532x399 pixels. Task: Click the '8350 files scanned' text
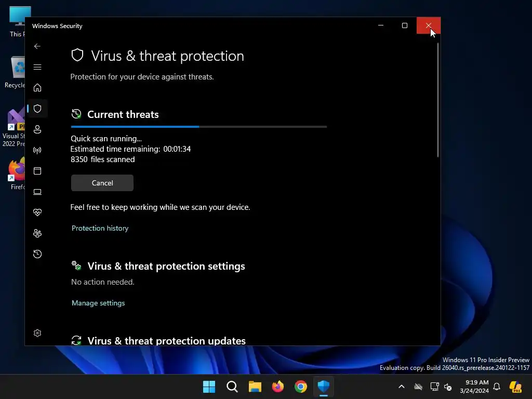coord(103,159)
